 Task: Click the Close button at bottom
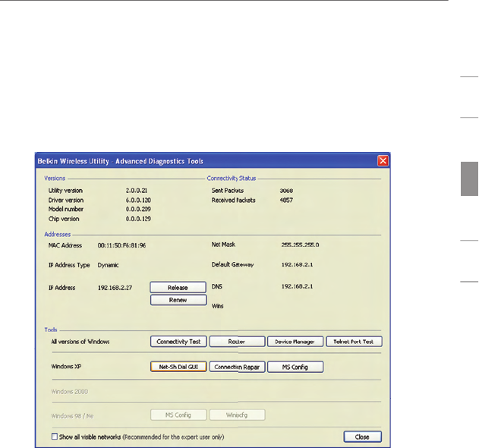coord(362,437)
